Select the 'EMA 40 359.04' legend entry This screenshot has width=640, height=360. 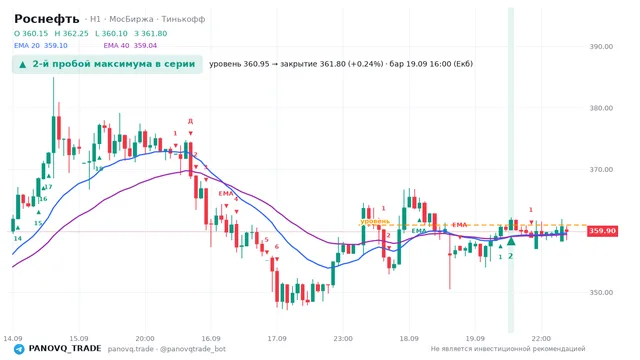tap(130, 45)
